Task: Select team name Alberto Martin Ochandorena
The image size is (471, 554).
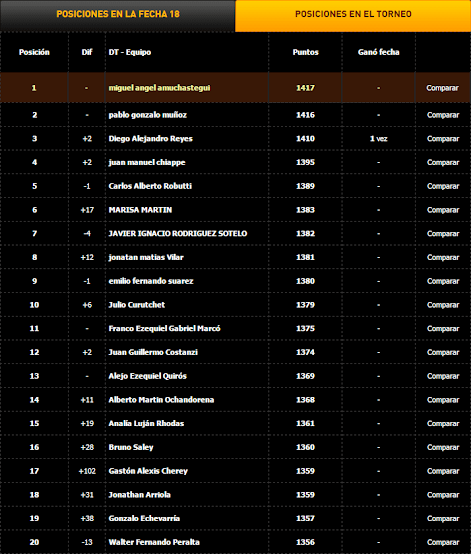Action: [161, 400]
